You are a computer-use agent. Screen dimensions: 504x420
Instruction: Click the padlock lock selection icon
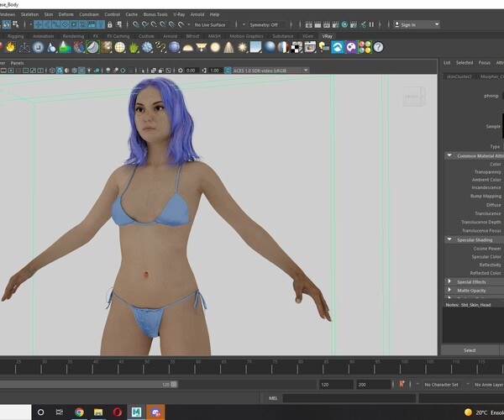tap(109, 24)
